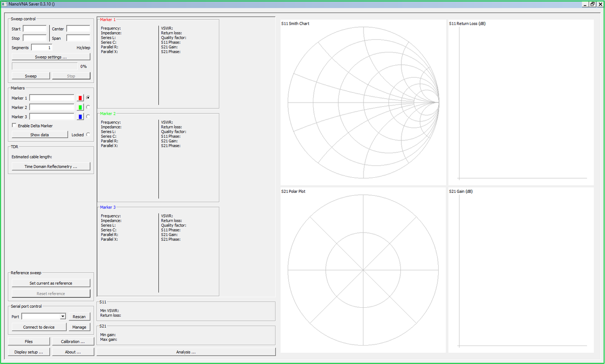
Task: Select the Marker 3 radio button
Action: tap(88, 117)
